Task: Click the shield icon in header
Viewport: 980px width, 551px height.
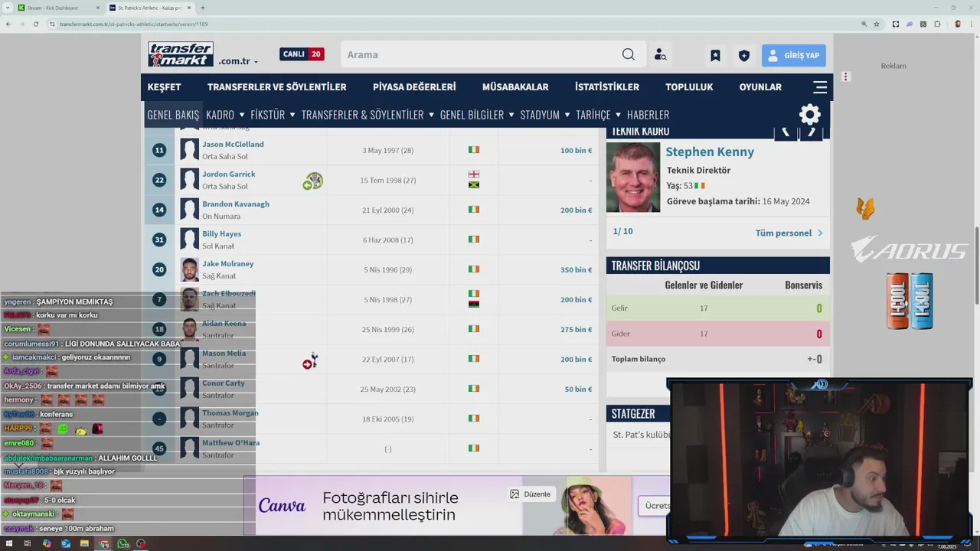Action: click(743, 55)
